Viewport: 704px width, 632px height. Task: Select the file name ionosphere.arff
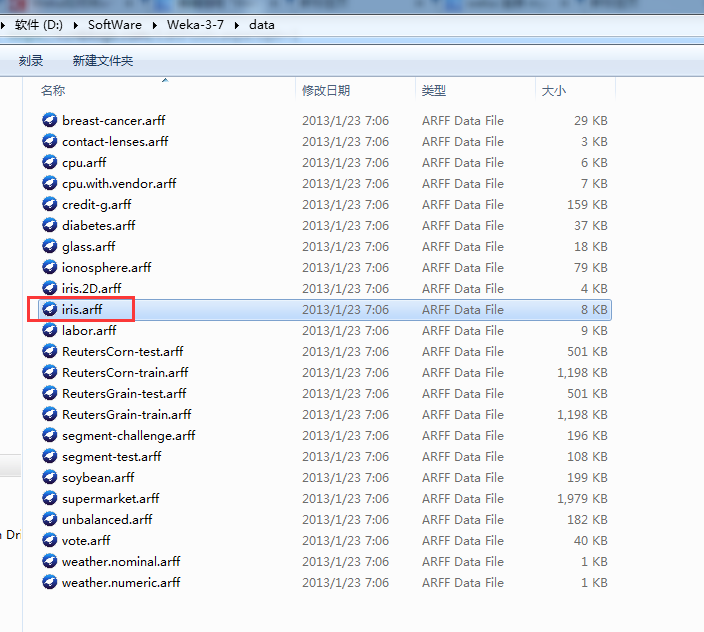106,268
